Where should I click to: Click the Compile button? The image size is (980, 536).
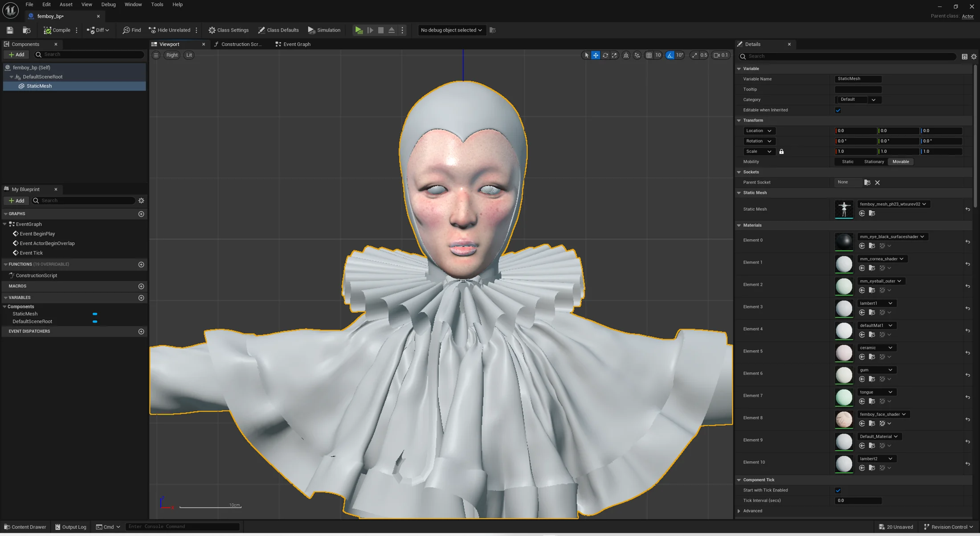(x=57, y=30)
